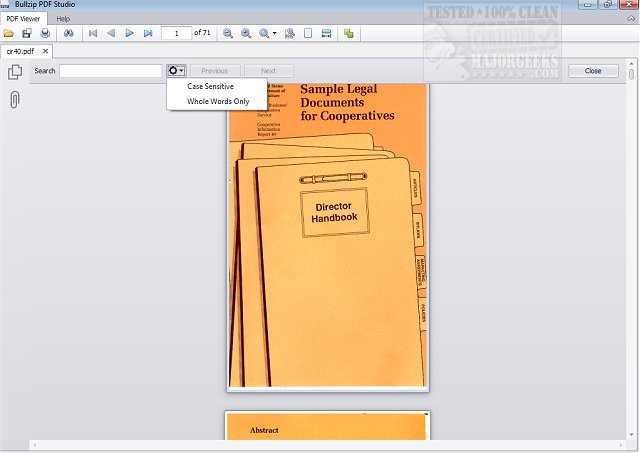The image size is (640, 453).
Task: Click the save file icon
Action: tap(27, 33)
